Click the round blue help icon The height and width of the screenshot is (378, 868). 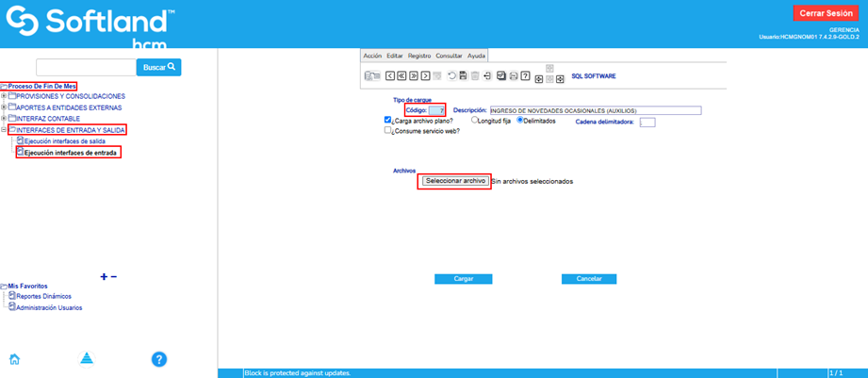pyautogui.click(x=159, y=358)
